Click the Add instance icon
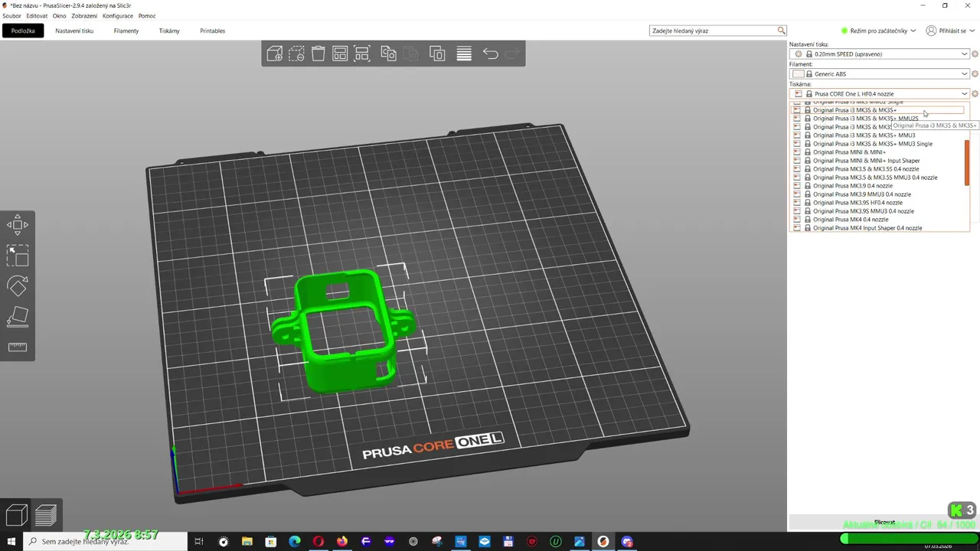The image size is (980, 551). [437, 54]
